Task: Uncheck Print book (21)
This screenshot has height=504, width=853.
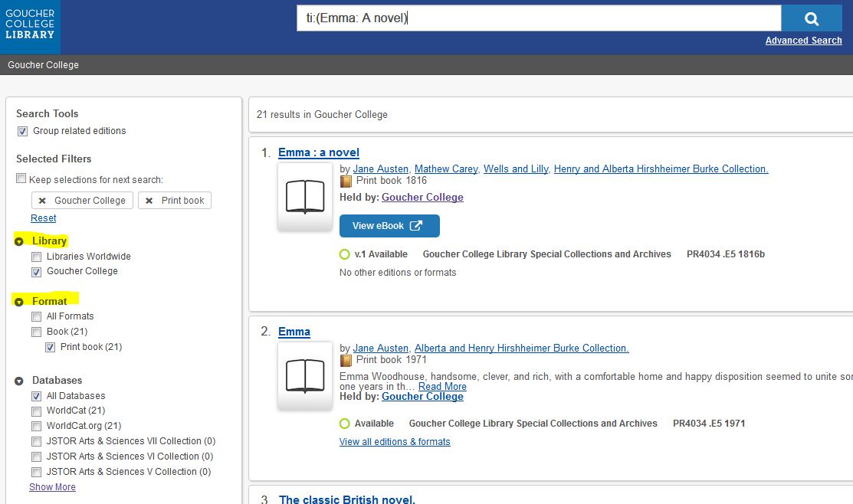Action: click(x=50, y=348)
